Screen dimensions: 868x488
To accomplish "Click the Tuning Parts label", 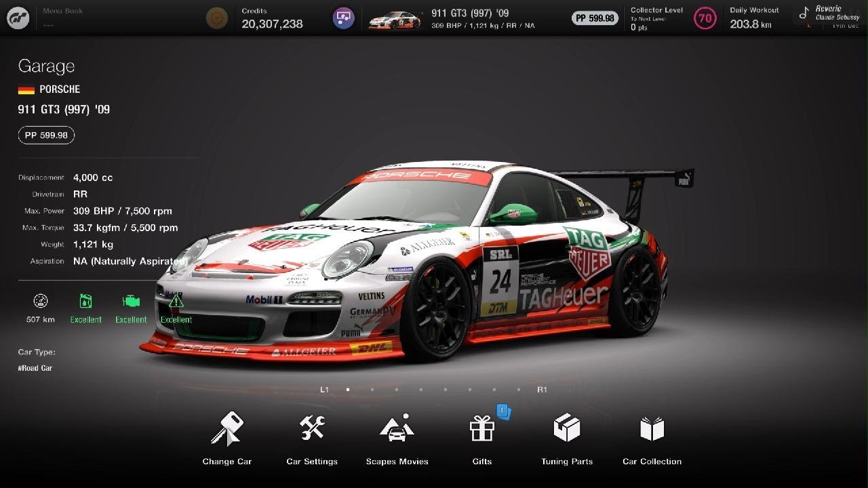I will 567,462.
